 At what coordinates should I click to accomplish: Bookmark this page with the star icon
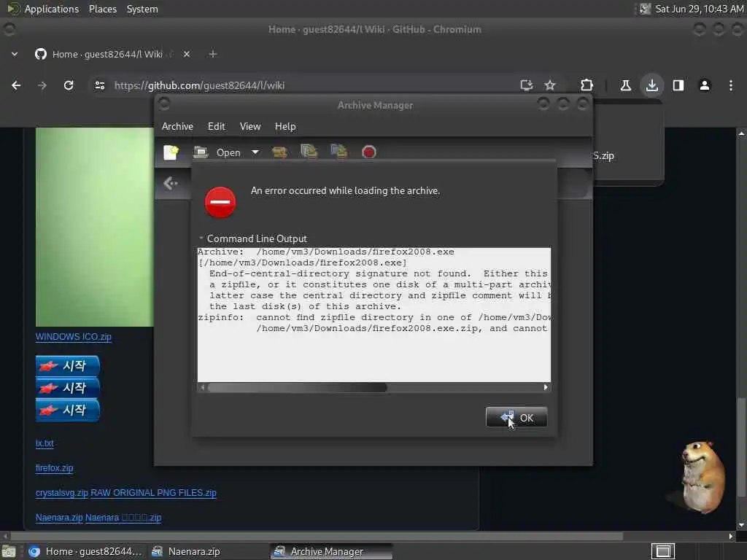point(550,86)
